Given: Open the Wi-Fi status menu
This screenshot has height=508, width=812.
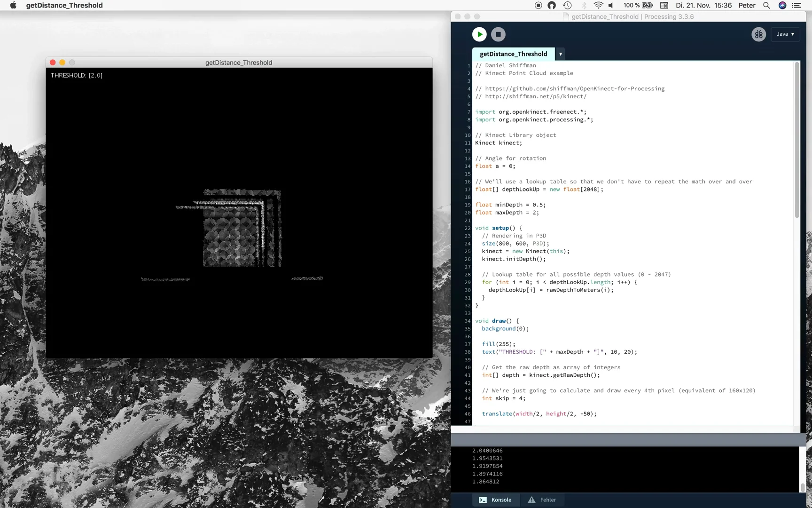Looking at the screenshot, I should click(x=598, y=5).
